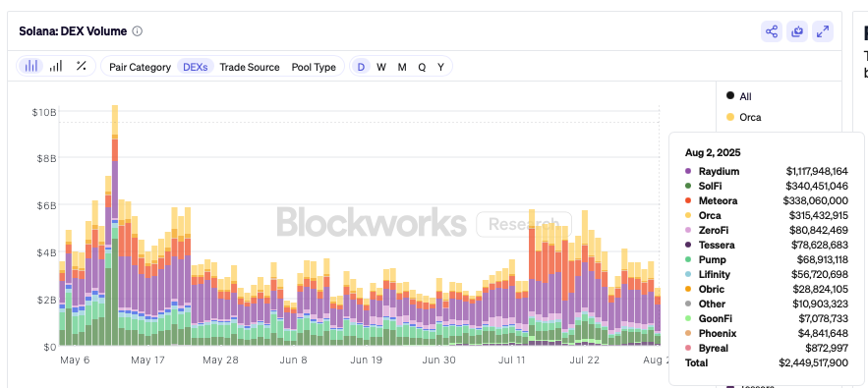This screenshot has height=388, width=868.
Task: Switch to percentage chart view
Action: point(81,67)
